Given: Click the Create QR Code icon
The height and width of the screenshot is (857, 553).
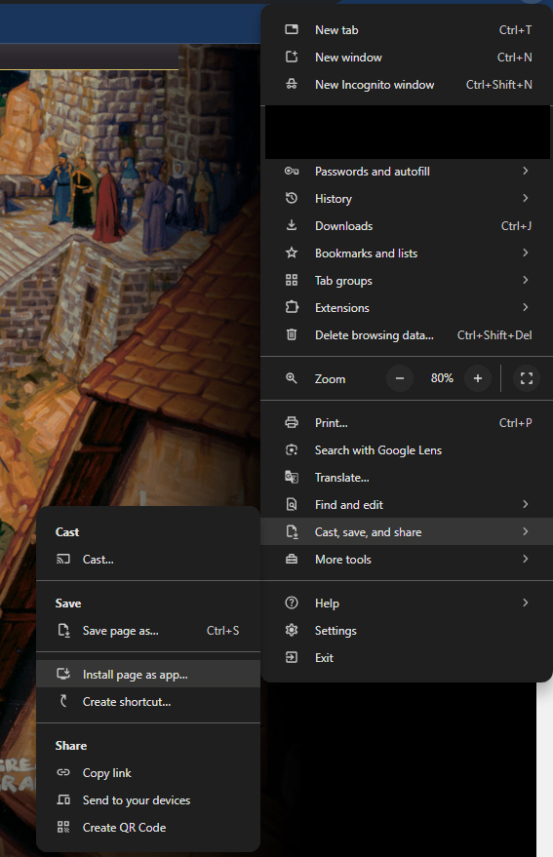Looking at the screenshot, I should point(63,827).
